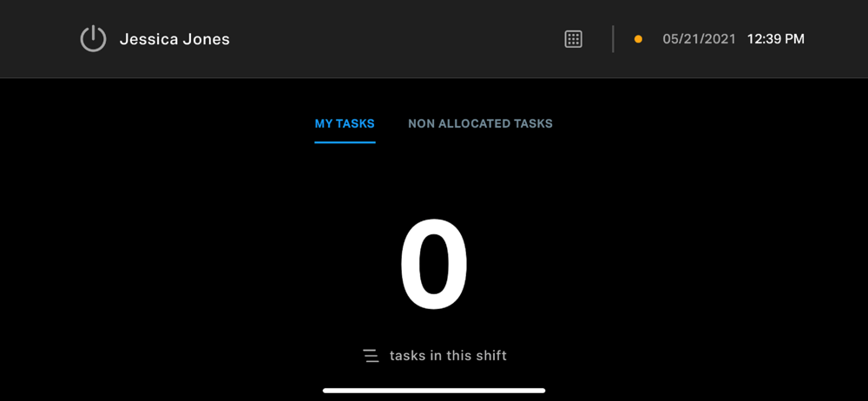Click the vertical divider in the header
This screenshot has height=401, width=868.
613,39
